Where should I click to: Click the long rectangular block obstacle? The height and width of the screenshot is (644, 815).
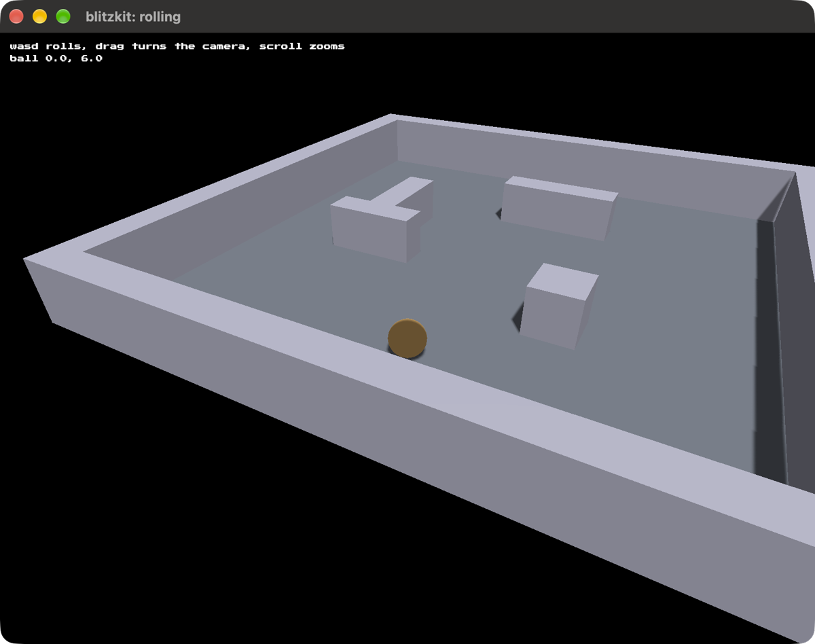pos(559,208)
